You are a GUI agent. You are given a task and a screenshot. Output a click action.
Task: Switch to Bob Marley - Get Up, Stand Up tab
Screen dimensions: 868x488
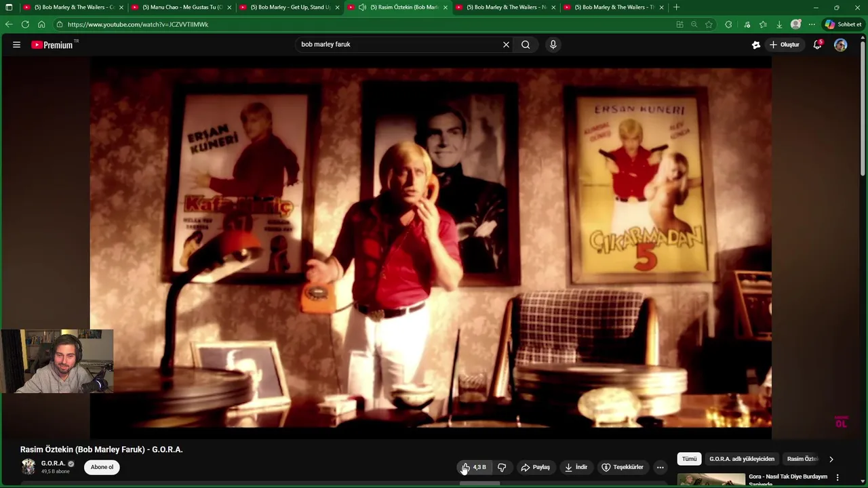290,7
